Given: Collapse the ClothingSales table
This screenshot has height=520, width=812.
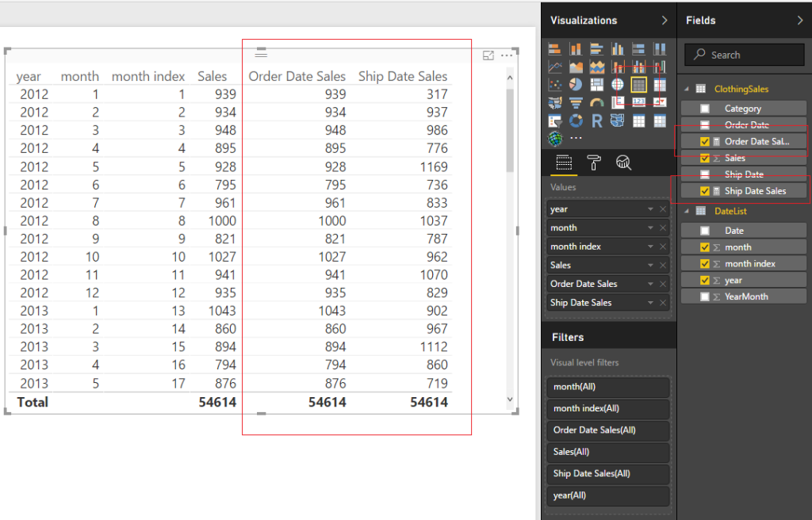Looking at the screenshot, I should pos(687,88).
